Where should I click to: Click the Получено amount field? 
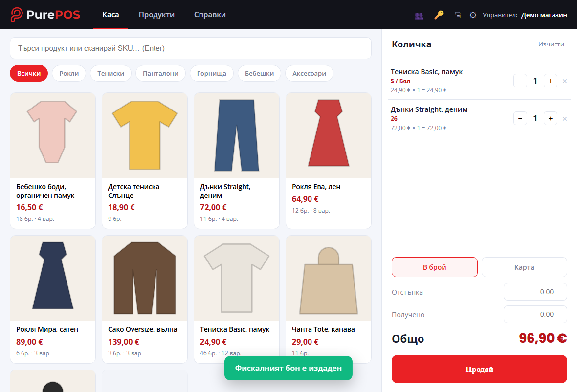coord(535,314)
